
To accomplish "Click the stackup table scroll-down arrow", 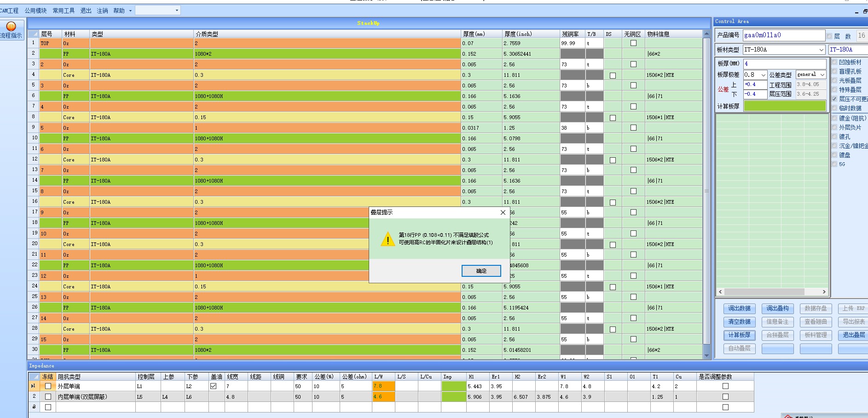I will tap(707, 355).
